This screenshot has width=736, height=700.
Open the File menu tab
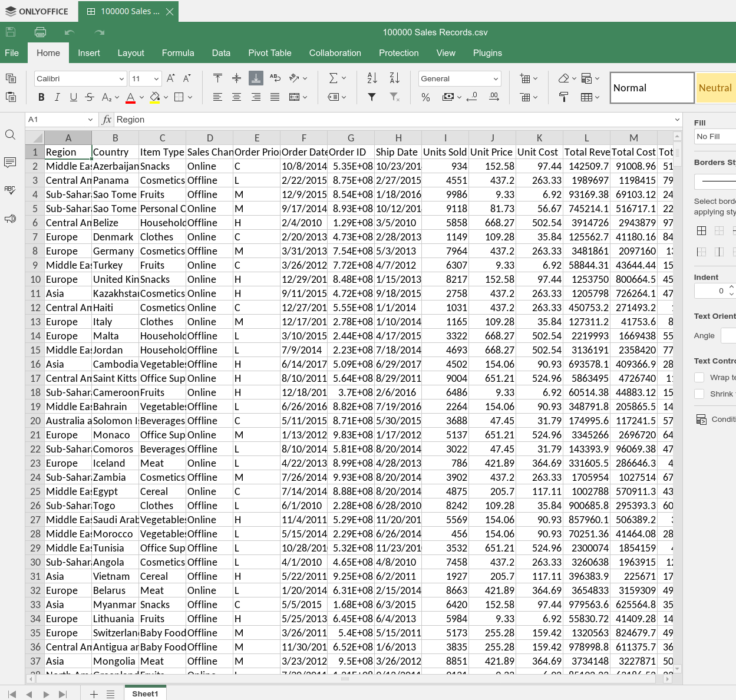(x=12, y=53)
